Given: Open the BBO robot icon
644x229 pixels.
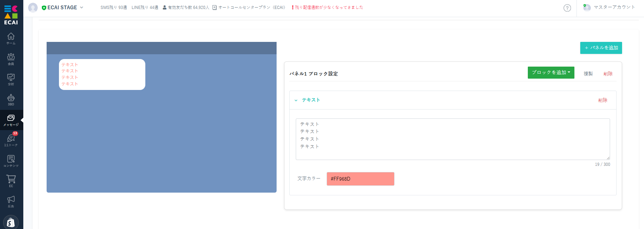Looking at the screenshot, I should [11, 100].
